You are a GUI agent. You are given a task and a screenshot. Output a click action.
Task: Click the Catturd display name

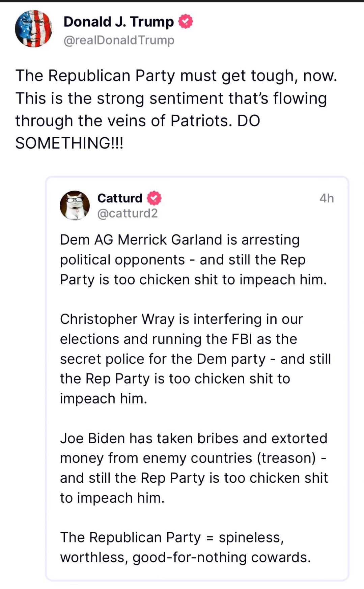click(x=119, y=198)
